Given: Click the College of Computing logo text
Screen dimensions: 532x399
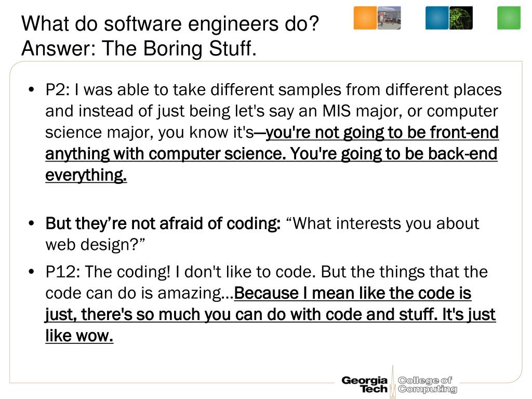Looking at the screenshot, I should [x=428, y=385].
